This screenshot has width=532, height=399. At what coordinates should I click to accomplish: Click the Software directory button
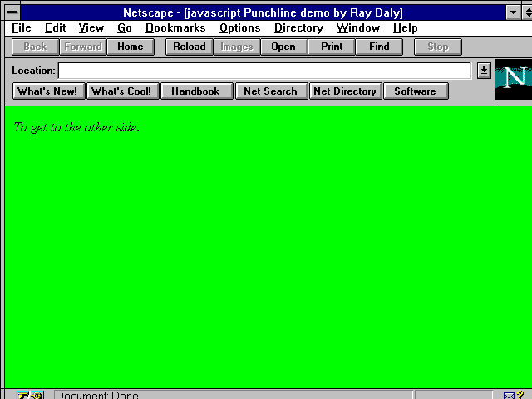point(416,91)
